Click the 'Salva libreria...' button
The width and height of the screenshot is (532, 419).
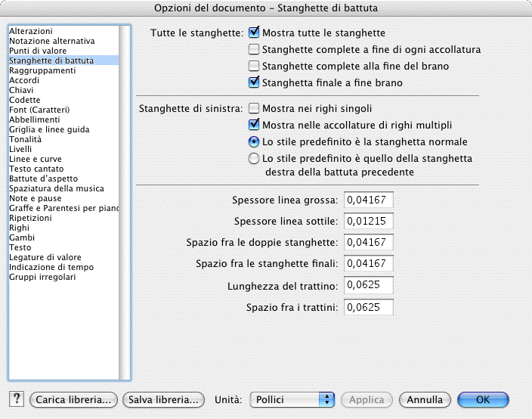point(164,399)
